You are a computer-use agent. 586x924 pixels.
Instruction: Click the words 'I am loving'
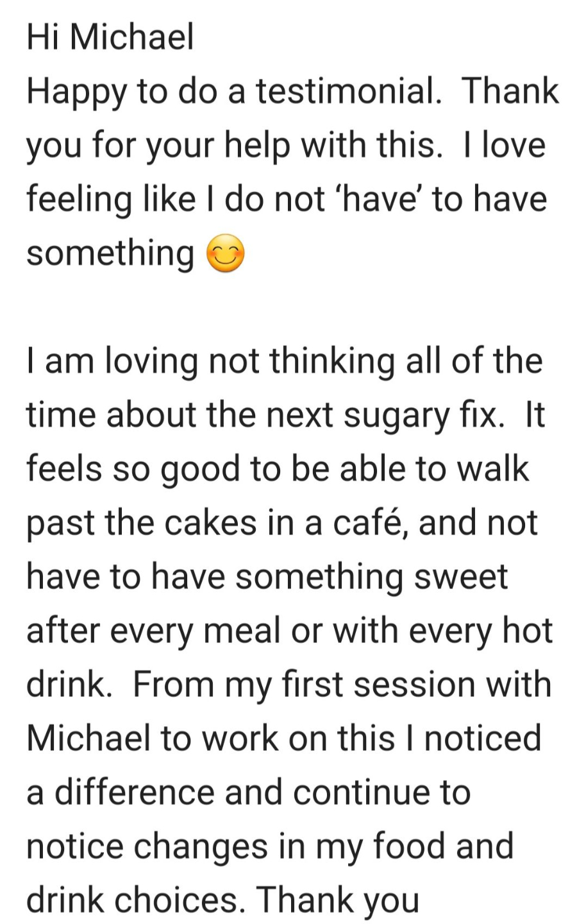(x=103, y=361)
